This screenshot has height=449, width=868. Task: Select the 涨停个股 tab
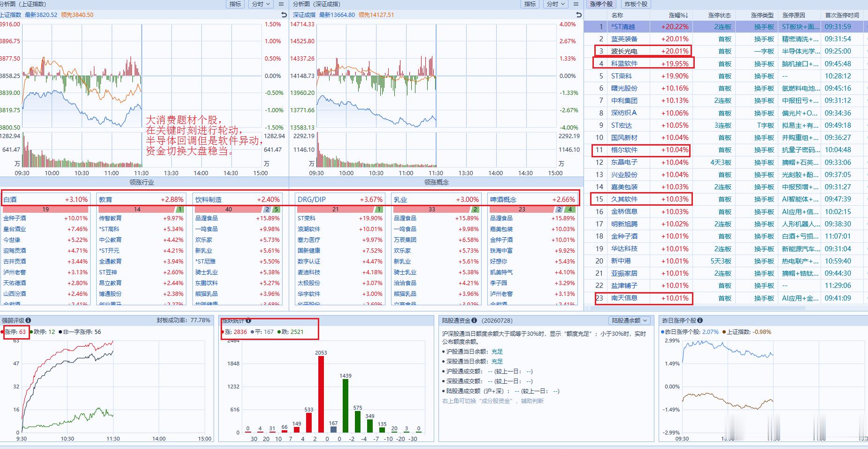tap(601, 4)
